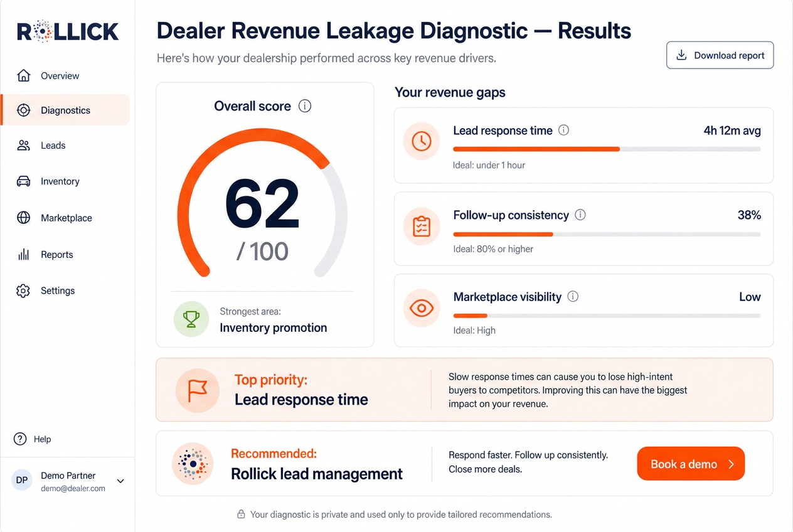The height and width of the screenshot is (532, 793).
Task: Click the Marketplace globe icon
Action: coord(23,218)
